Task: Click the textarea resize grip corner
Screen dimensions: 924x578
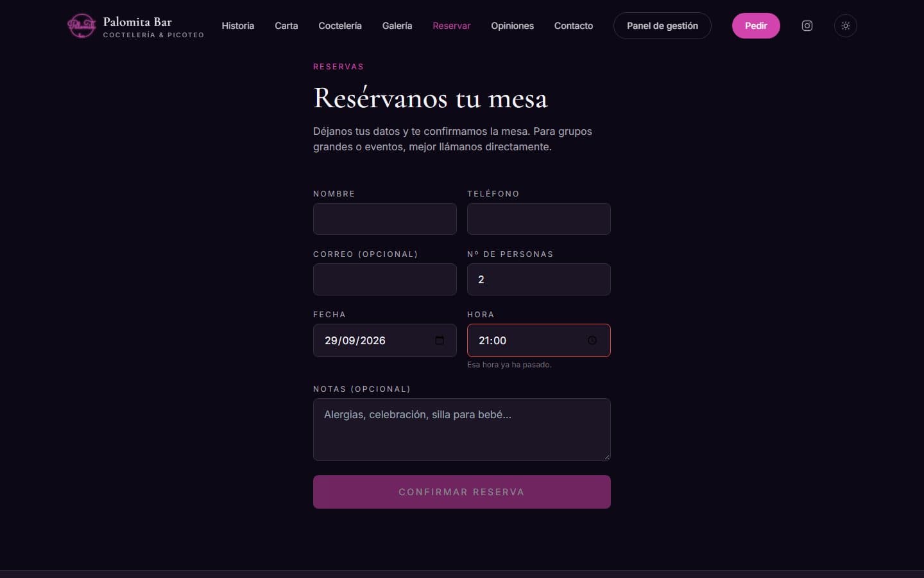Action: (606, 457)
